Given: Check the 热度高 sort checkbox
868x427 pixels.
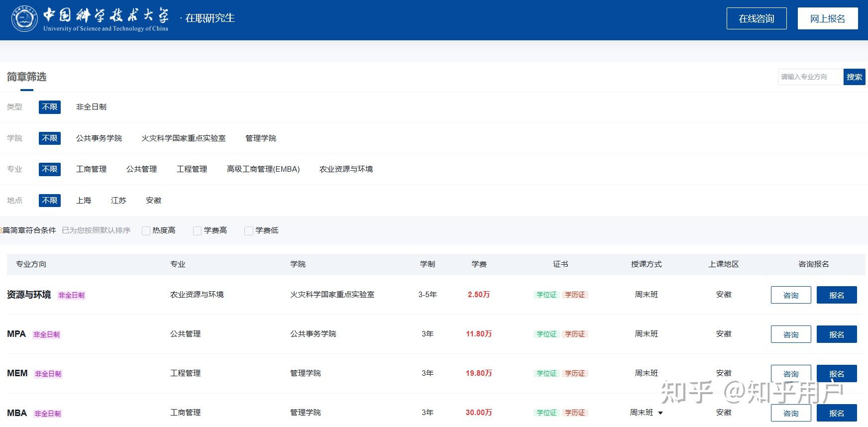Looking at the screenshot, I should point(146,230).
